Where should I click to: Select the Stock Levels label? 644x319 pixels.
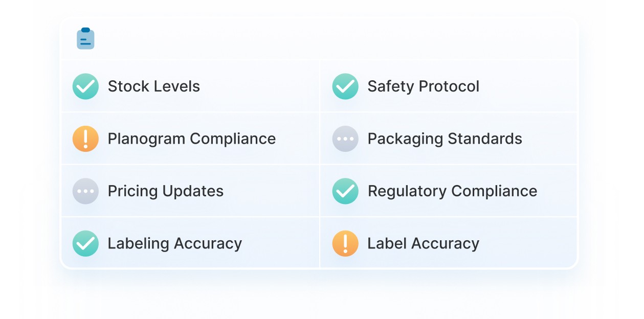point(154,86)
